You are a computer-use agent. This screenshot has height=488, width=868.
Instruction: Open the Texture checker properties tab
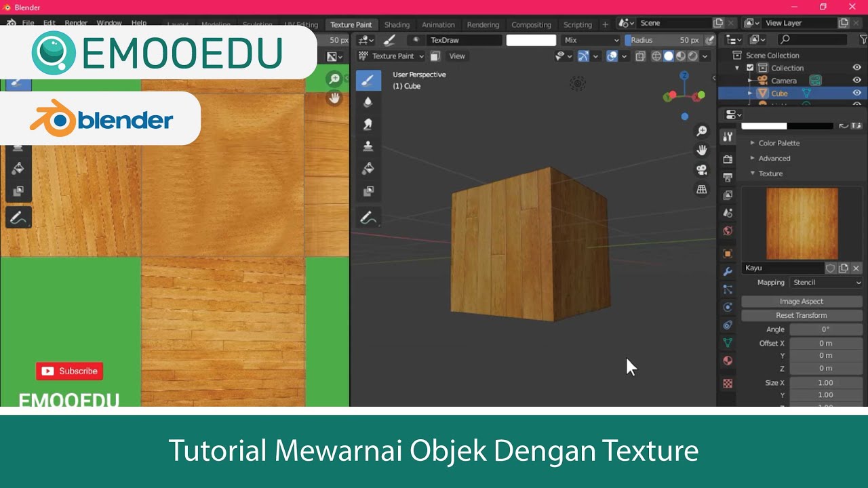[728, 383]
